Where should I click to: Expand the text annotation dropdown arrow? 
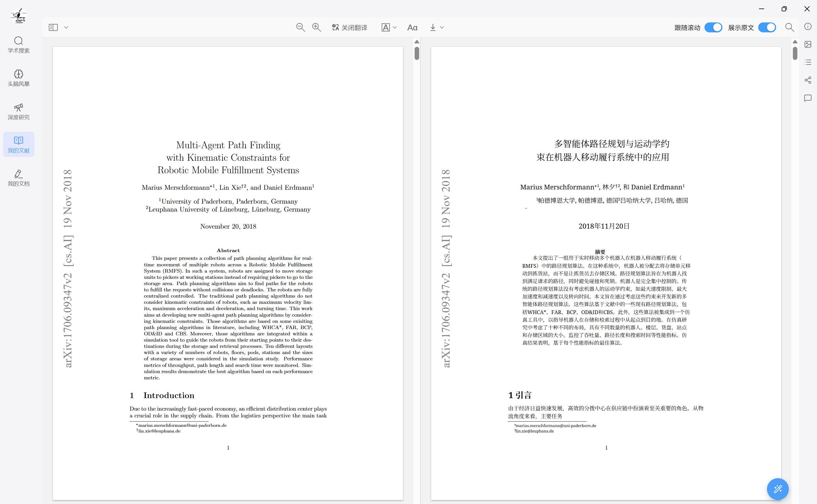395,27
